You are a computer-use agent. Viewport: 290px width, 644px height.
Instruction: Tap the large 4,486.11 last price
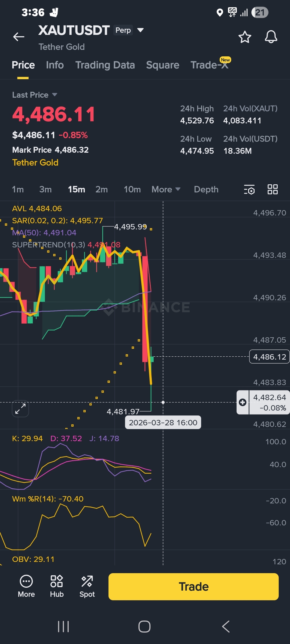pos(54,114)
